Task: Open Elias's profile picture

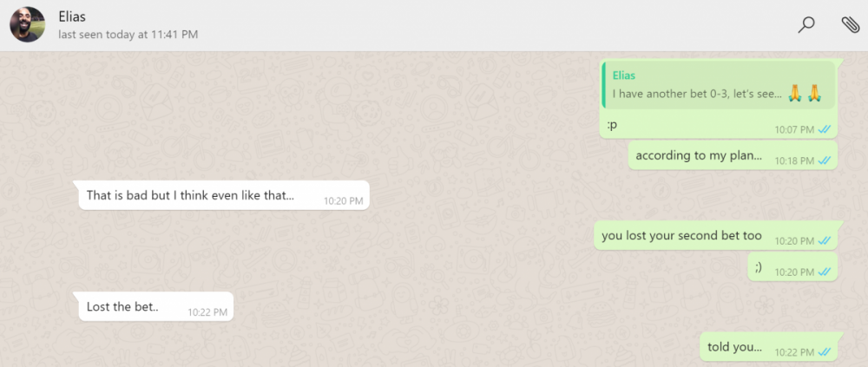Action: pyautogui.click(x=27, y=25)
